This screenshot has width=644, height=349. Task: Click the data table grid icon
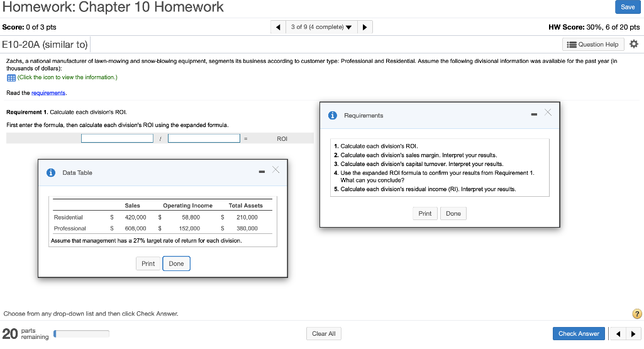(x=11, y=77)
